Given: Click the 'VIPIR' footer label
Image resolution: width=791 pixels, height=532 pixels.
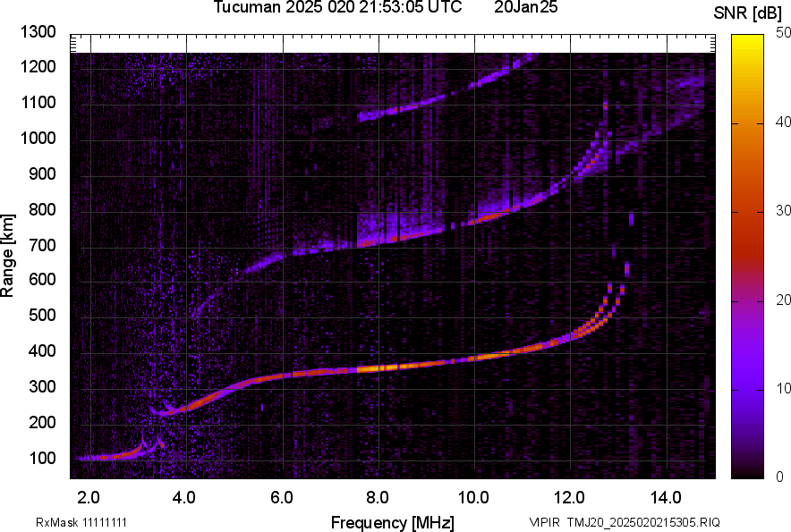Looking at the screenshot, I should pos(544,522).
